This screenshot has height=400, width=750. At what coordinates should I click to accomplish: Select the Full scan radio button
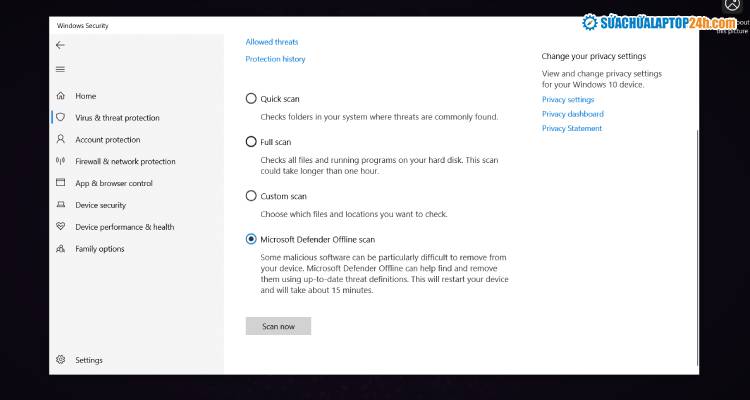[x=251, y=142]
